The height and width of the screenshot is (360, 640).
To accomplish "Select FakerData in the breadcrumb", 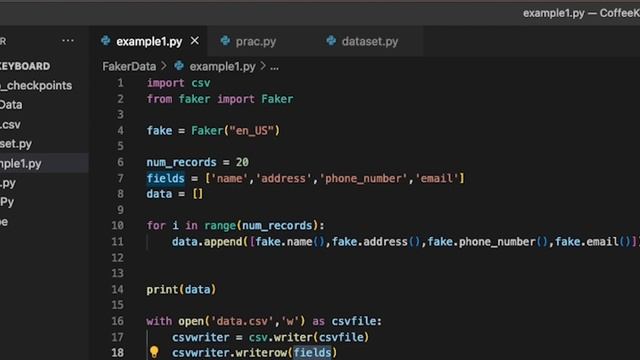I will tap(129, 67).
